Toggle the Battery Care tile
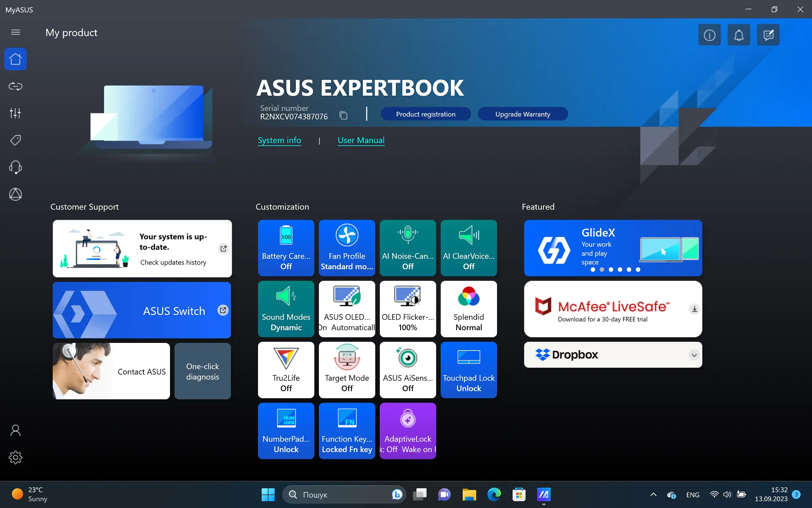This screenshot has width=812, height=508. (x=286, y=248)
